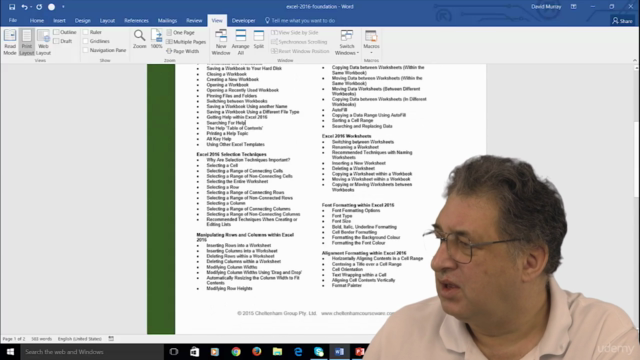Switch to the References tab
This screenshot has width=640, height=360.
136,20
